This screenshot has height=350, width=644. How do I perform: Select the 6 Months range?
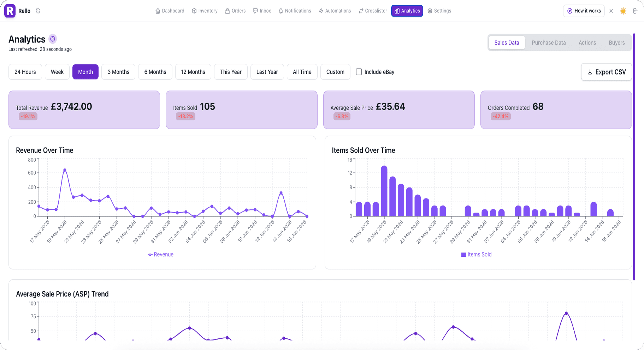pyautogui.click(x=155, y=72)
